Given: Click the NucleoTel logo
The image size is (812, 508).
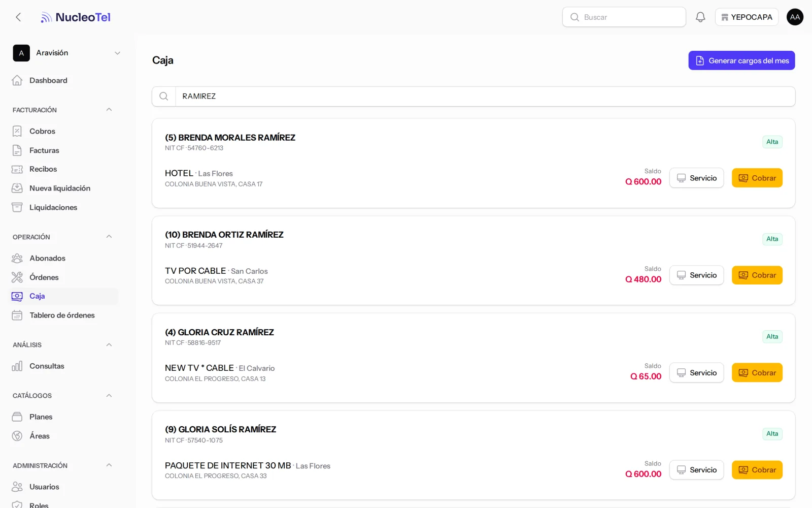Looking at the screenshot, I should point(75,17).
